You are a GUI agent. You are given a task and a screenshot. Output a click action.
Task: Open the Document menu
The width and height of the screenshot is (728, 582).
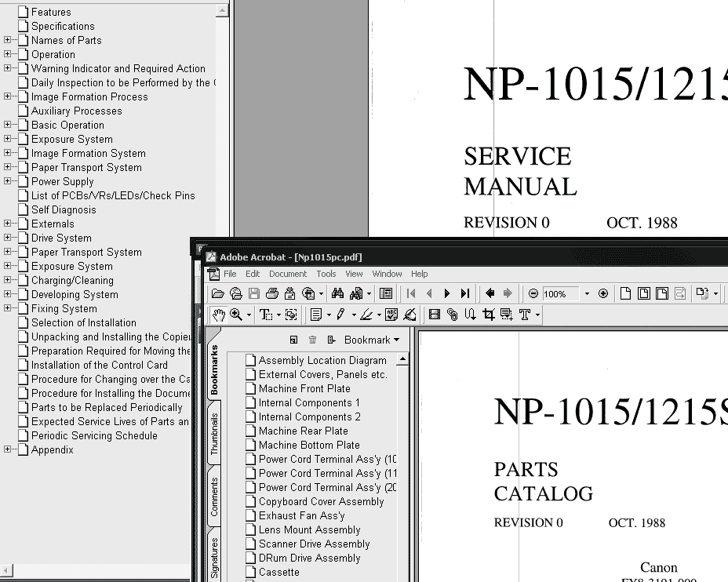[288, 274]
